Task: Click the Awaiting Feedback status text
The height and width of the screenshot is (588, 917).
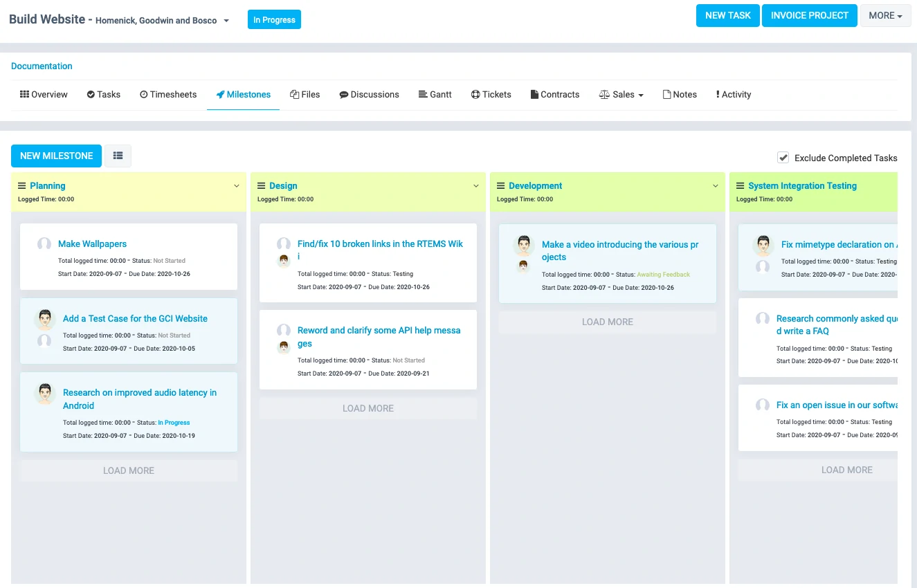Action: click(664, 275)
